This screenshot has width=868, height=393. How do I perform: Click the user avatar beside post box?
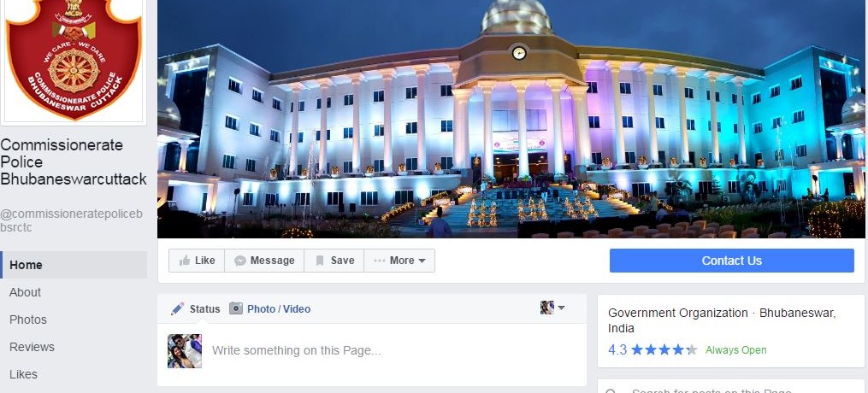click(x=185, y=351)
